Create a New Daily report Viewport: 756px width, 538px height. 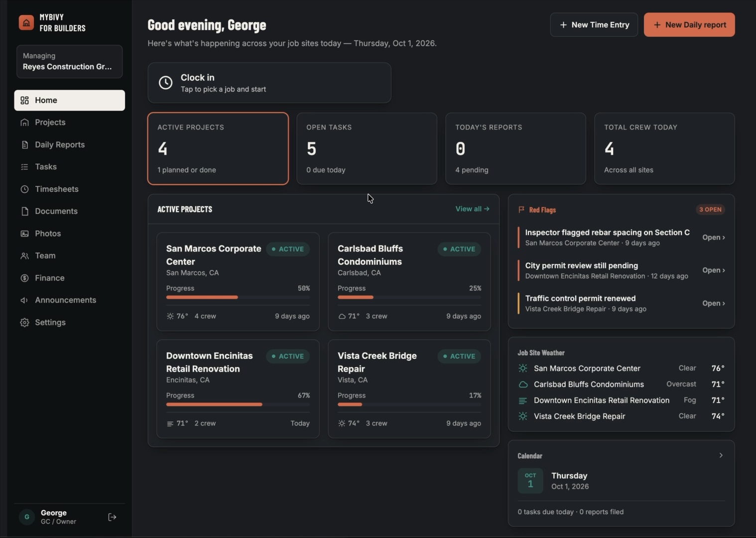[689, 25]
